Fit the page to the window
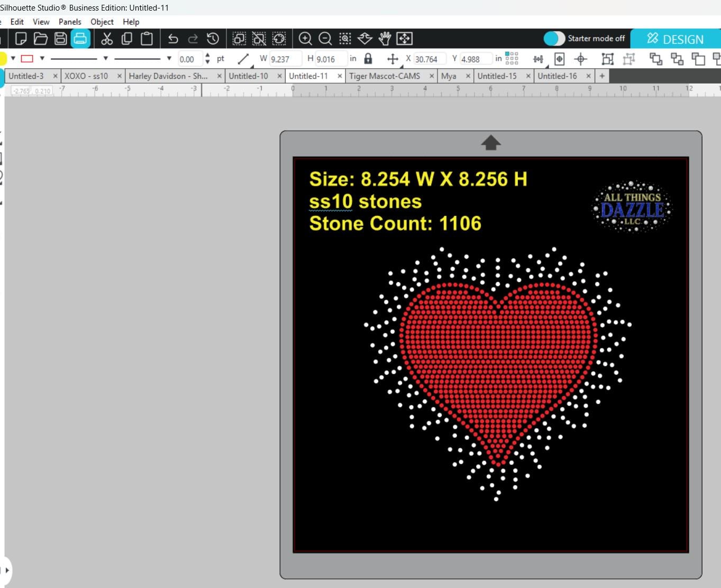721x588 pixels. [x=405, y=39]
